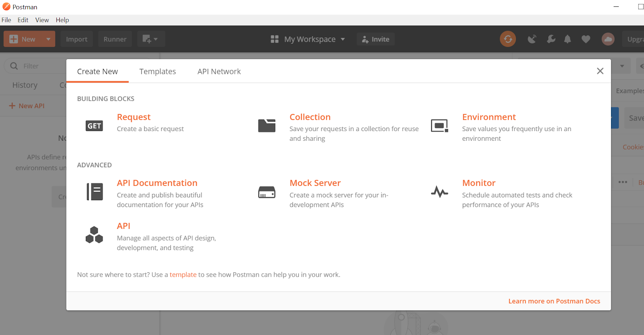Expand the New button dropdown arrow
The image size is (644, 335).
48,39
